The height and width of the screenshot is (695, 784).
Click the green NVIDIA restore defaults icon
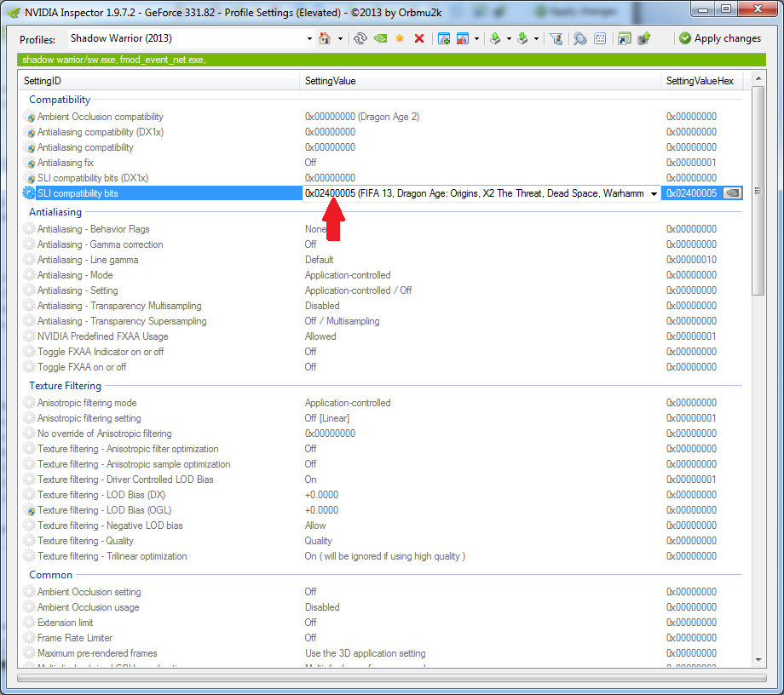380,38
